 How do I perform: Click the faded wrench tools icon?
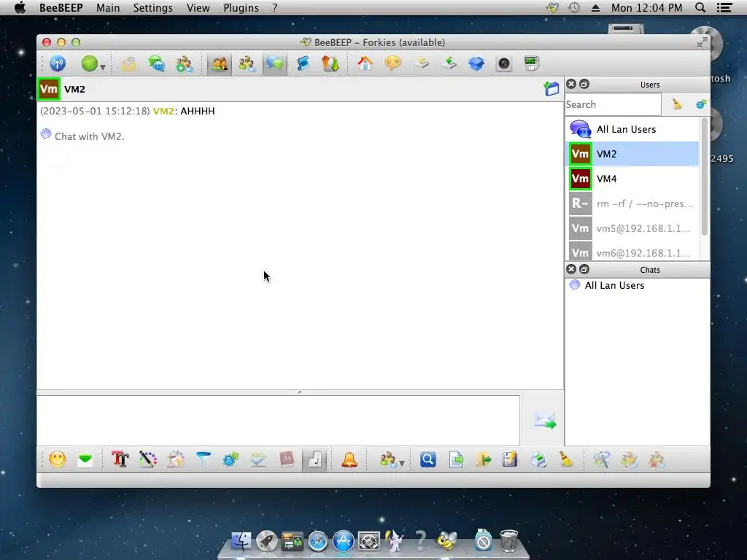(601, 459)
